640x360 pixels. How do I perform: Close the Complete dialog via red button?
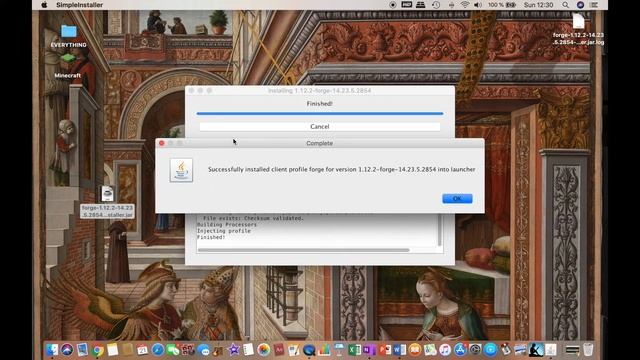point(162,143)
